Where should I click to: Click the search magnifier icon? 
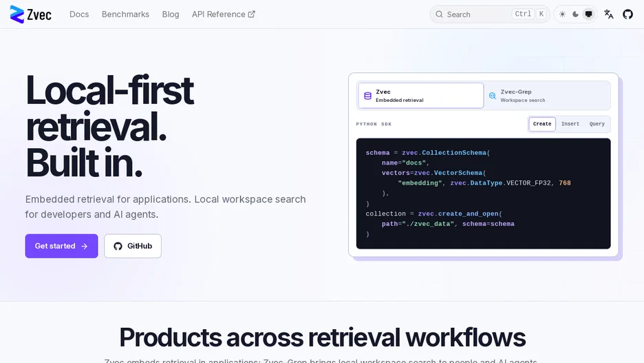(x=439, y=14)
